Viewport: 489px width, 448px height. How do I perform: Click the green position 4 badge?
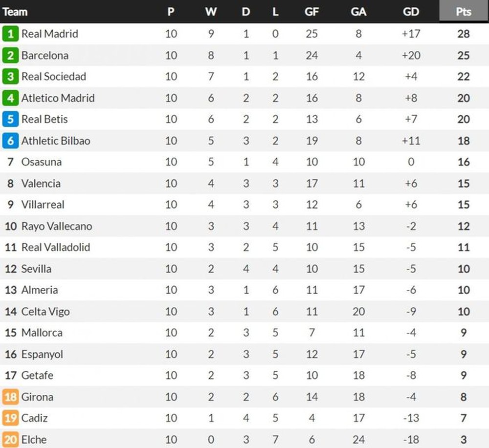pos(10,98)
